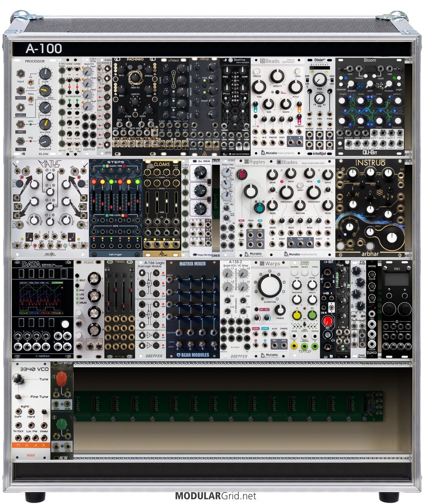Select the Qu-Bit Bloom module
This screenshot has height=504, width=432.
click(x=370, y=107)
